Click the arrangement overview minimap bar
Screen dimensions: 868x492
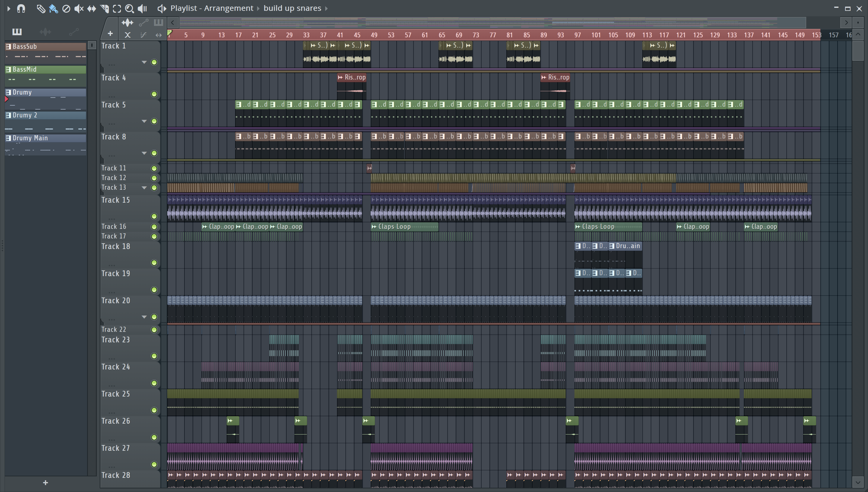[x=492, y=23]
